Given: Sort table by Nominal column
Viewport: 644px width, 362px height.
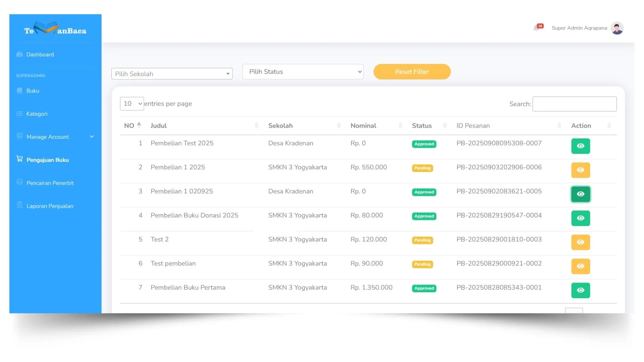Looking at the screenshot, I should (x=364, y=126).
